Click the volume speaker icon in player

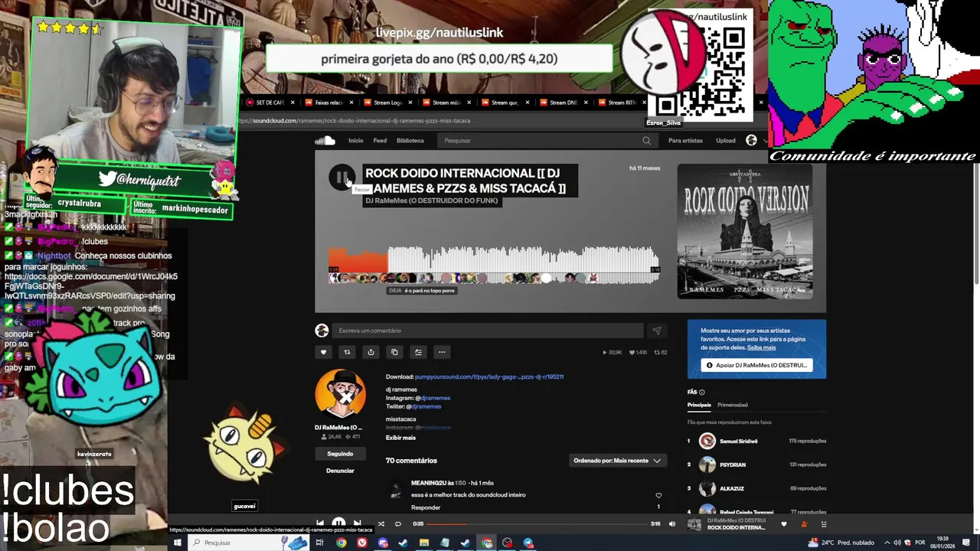[672, 524]
